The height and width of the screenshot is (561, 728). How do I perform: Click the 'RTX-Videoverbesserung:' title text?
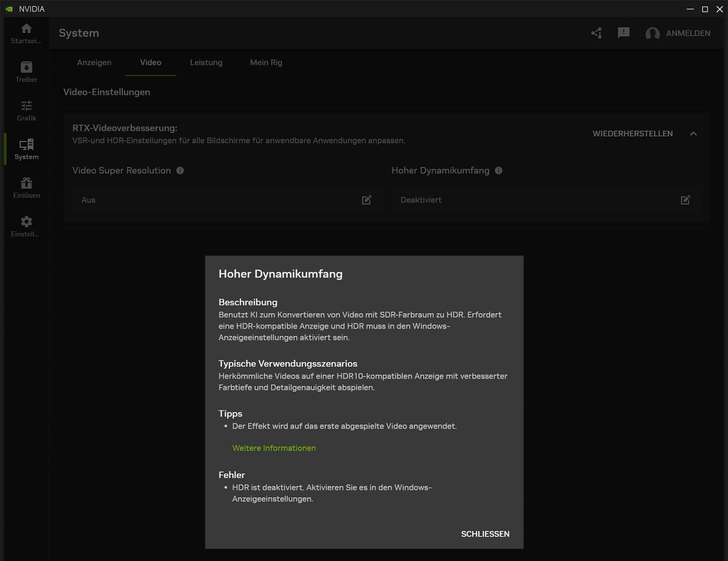tap(125, 128)
